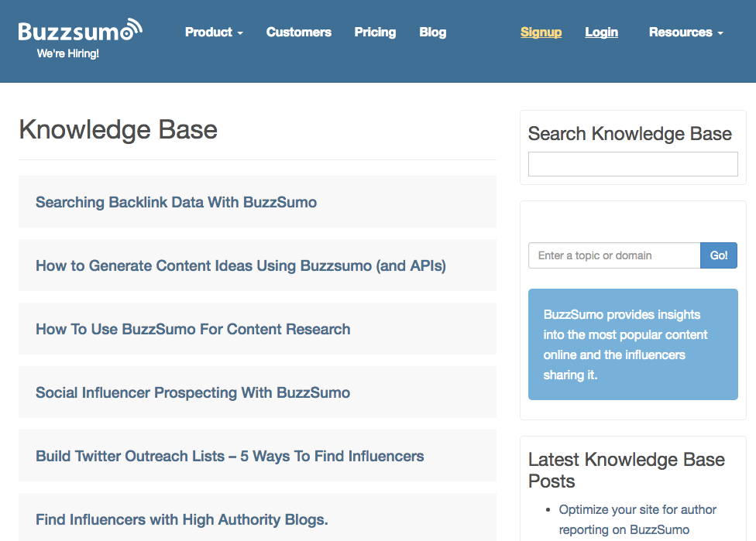Image resolution: width=756 pixels, height=541 pixels.
Task: Open Optimize your site for author reporting post
Action: (637, 519)
